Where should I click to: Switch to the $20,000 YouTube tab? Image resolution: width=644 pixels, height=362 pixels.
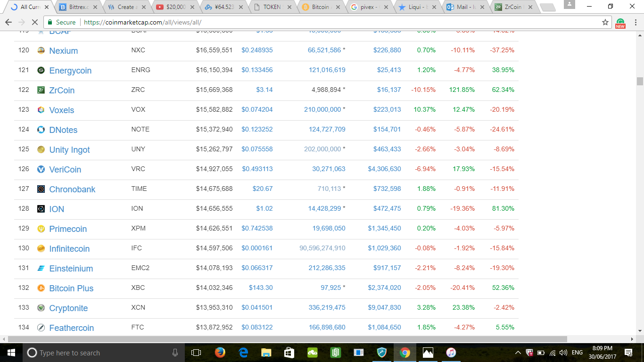pos(175,7)
